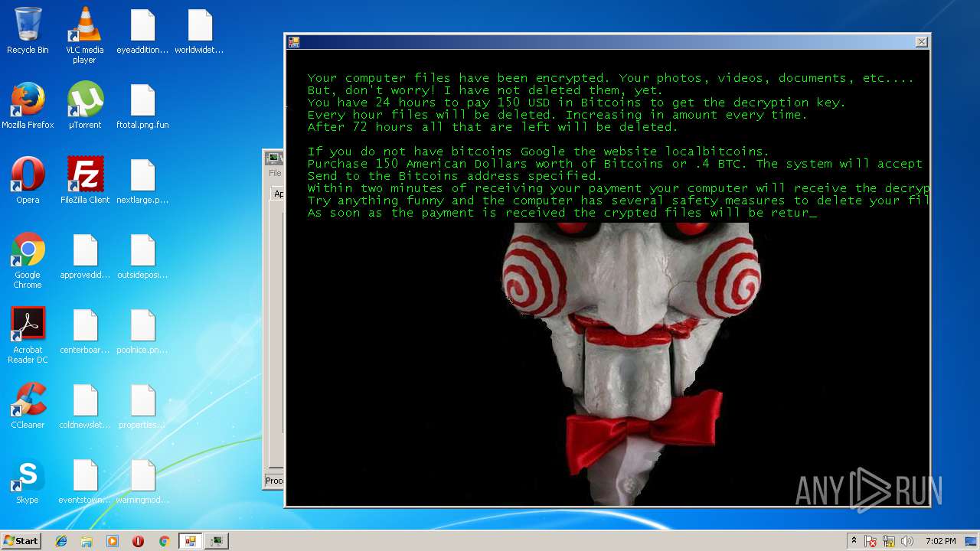Image resolution: width=980 pixels, height=551 pixels.
Task: Open Internet Explorer from taskbar
Action: point(61,541)
